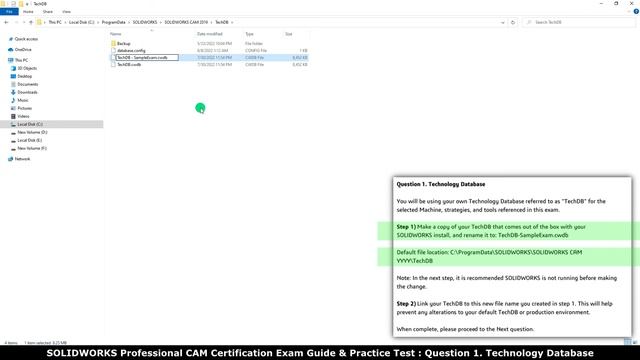This screenshot has height=360, width=640.
Task: Select the database.config file icon
Action: 113,51
